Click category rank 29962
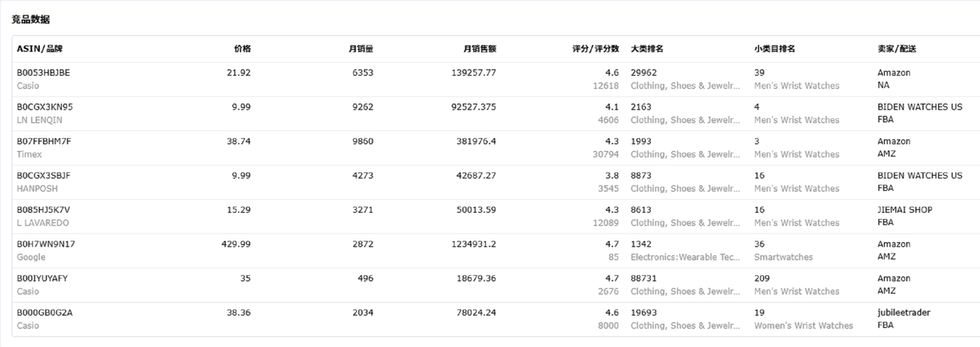The width and height of the screenshot is (980, 347). (644, 73)
